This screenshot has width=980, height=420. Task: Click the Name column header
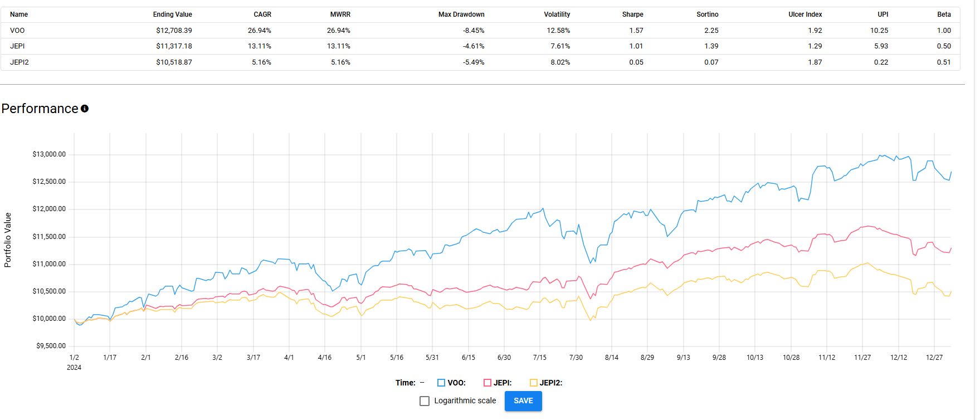tap(19, 14)
